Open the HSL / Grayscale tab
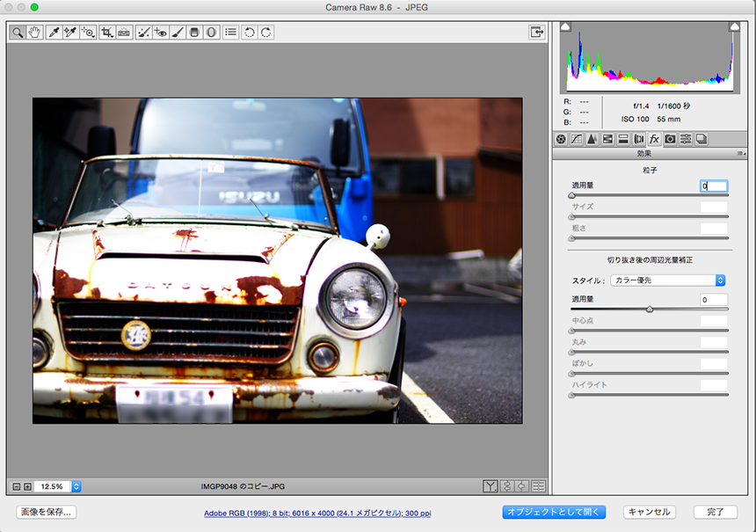 (607, 140)
